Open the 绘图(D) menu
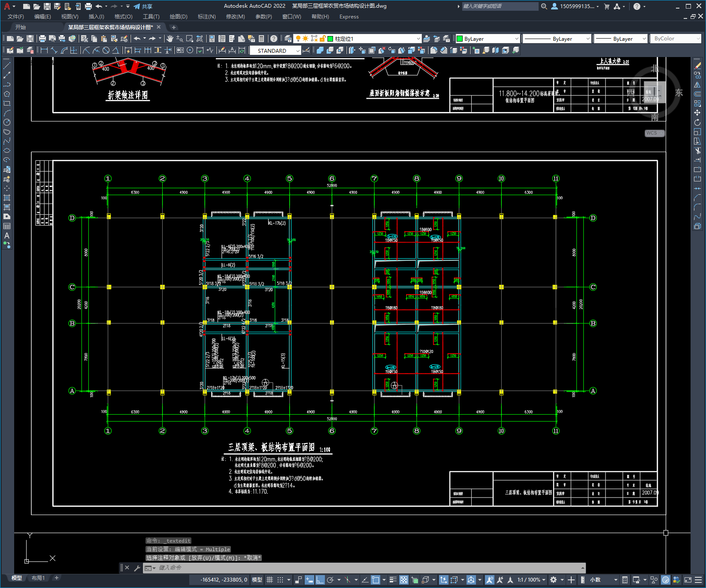This screenshot has width=706, height=588. (179, 17)
